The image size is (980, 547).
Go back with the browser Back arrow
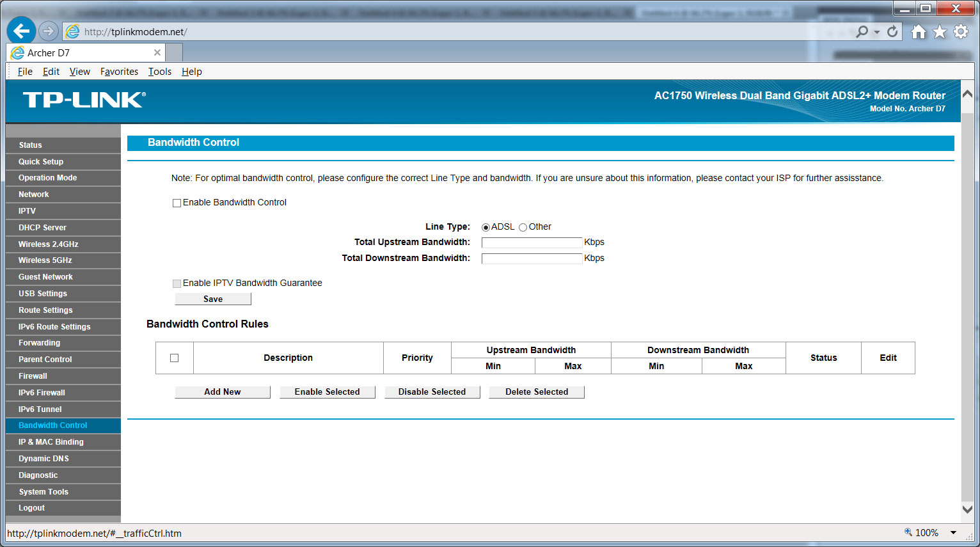pos(22,31)
